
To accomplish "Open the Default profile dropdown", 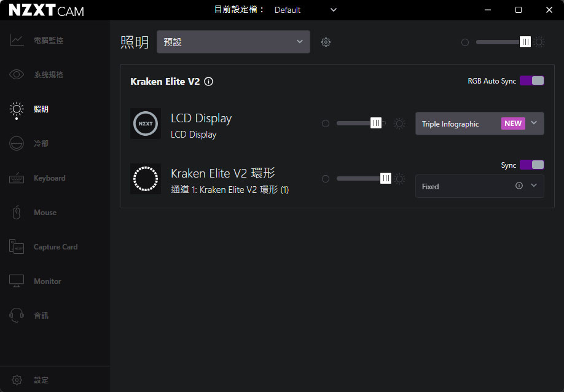I will tap(305, 10).
